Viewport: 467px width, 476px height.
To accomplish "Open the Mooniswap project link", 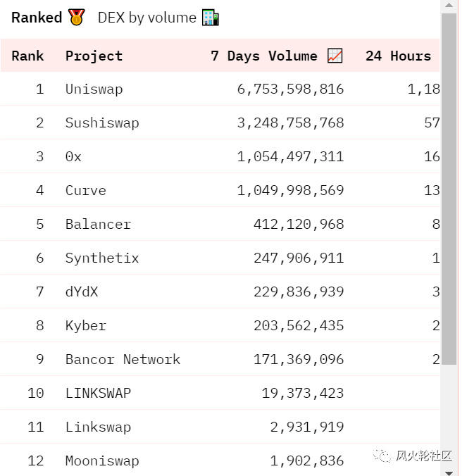I will 102,461.
